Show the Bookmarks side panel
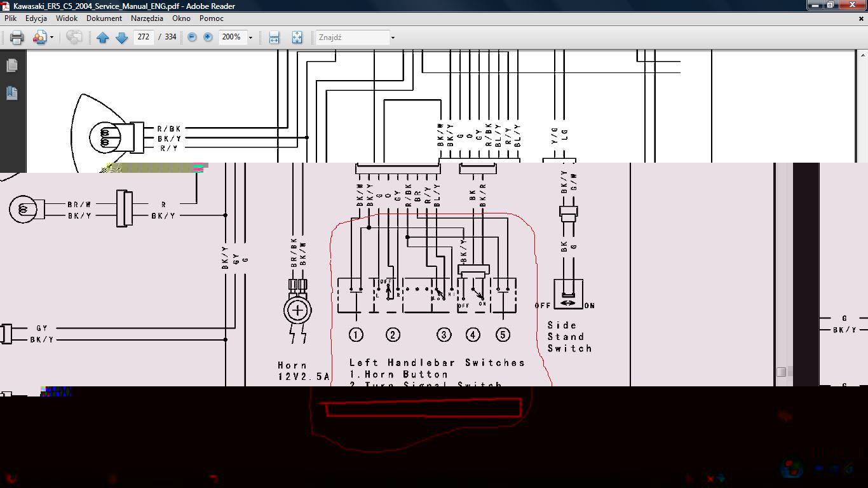This screenshot has width=868, height=488. (12, 93)
